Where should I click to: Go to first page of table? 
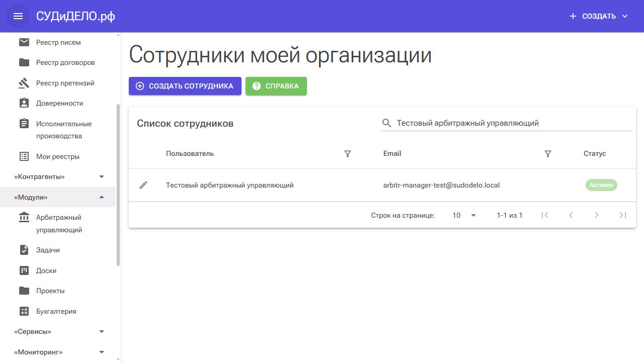tap(545, 215)
